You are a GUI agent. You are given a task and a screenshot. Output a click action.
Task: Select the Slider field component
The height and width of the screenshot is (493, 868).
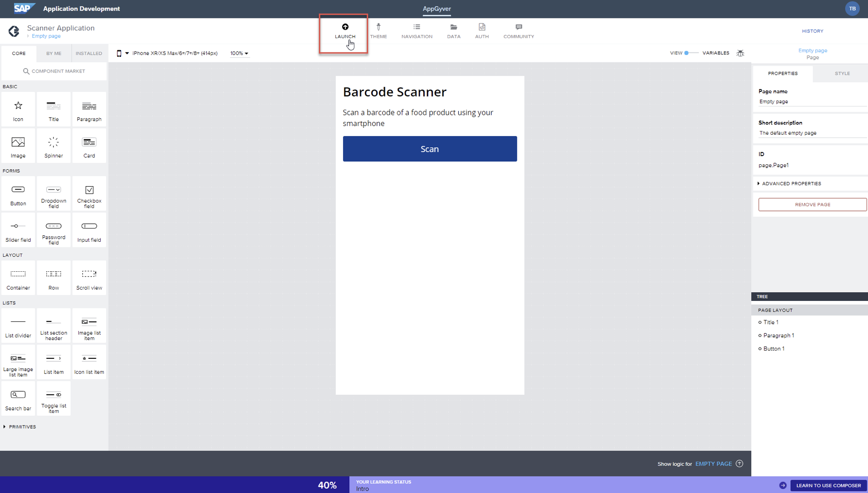pos(18,230)
